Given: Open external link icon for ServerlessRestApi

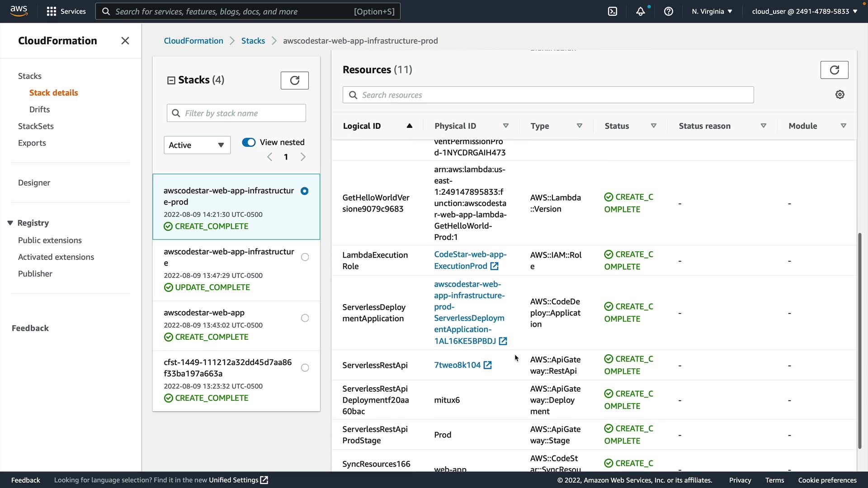Looking at the screenshot, I should (x=487, y=365).
